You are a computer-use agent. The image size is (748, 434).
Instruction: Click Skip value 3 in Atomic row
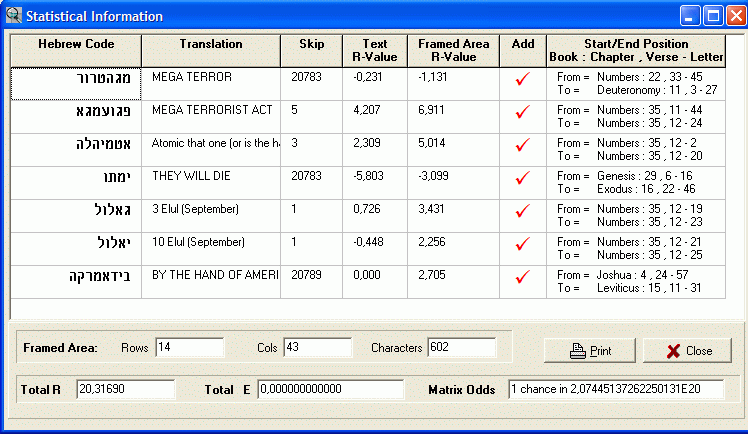294,143
